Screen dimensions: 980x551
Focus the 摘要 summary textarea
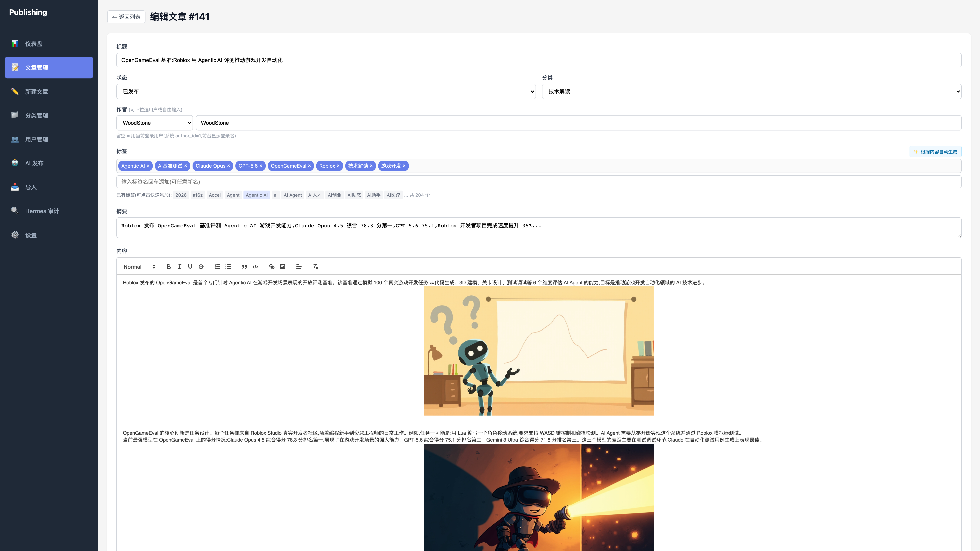pyautogui.click(x=539, y=228)
